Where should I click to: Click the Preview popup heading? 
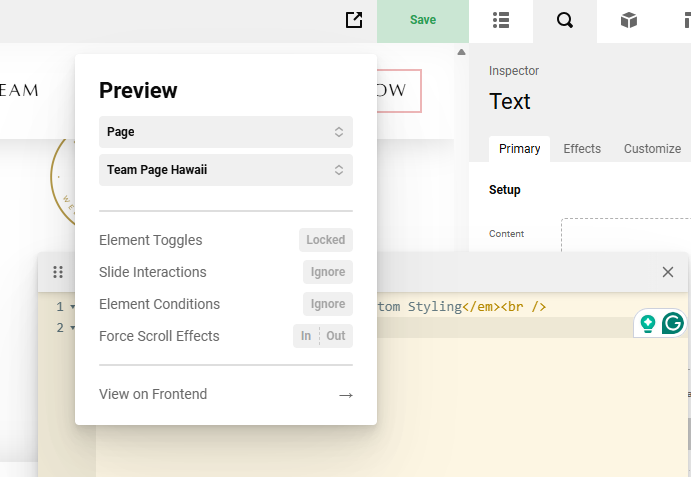tap(138, 90)
